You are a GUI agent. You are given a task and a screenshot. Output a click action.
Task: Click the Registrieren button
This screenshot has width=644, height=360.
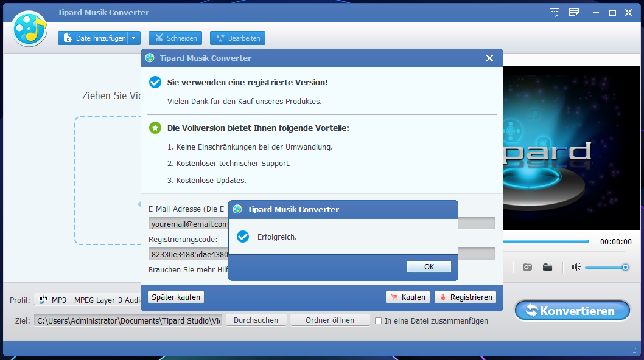pyautogui.click(x=465, y=297)
